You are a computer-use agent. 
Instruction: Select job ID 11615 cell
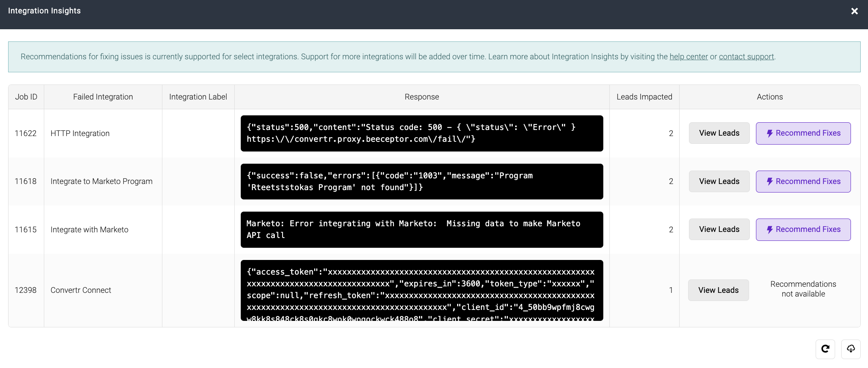pos(26,230)
